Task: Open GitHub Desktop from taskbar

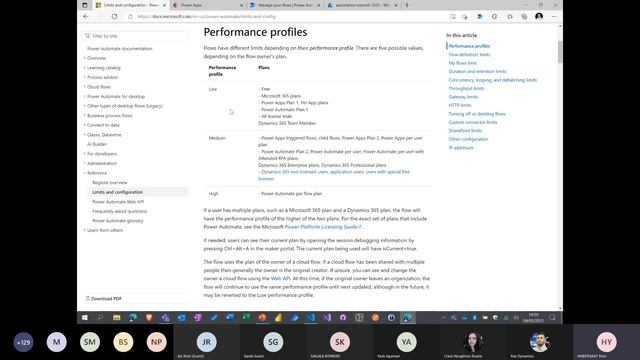Action: click(343, 317)
